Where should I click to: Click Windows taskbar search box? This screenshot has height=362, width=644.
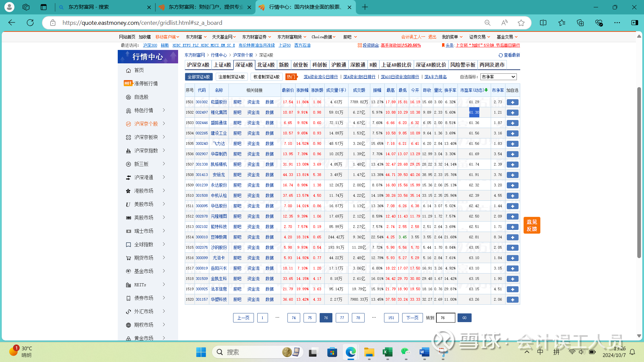(x=258, y=352)
